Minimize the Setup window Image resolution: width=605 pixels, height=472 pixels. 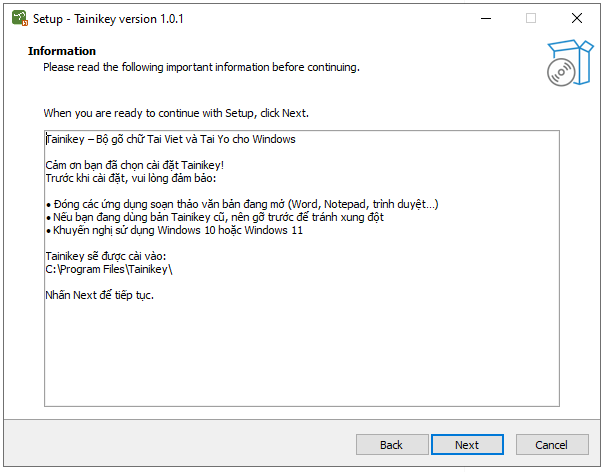click(x=485, y=18)
